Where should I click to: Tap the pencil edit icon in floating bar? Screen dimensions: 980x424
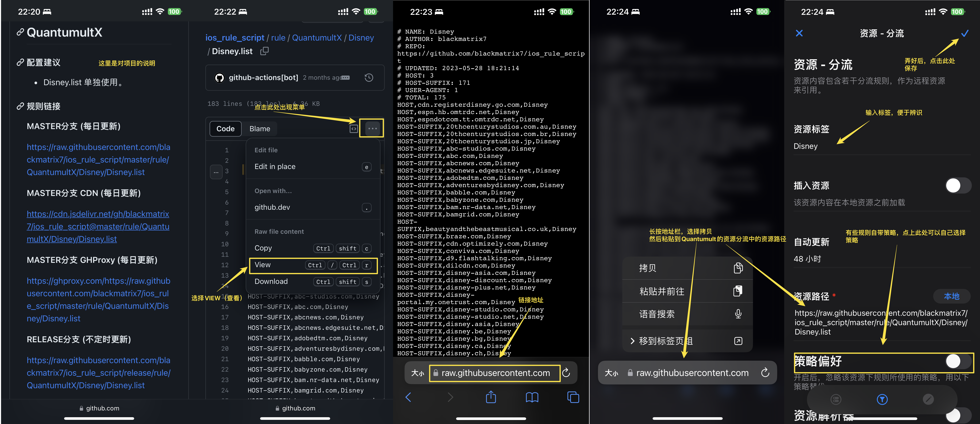(928, 399)
